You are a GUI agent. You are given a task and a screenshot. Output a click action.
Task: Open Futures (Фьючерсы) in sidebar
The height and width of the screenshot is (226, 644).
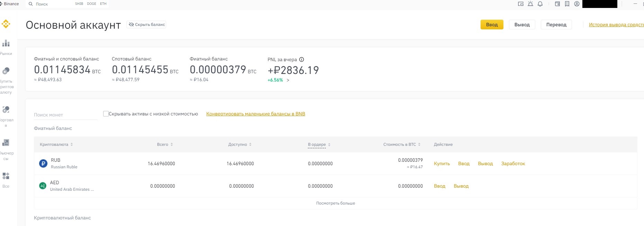(6, 150)
